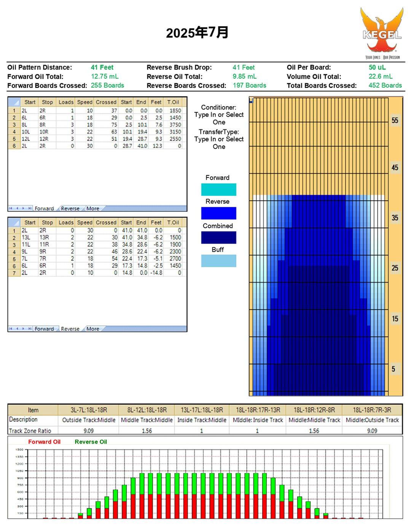Click the blue Reverse color swatch

click(x=219, y=213)
